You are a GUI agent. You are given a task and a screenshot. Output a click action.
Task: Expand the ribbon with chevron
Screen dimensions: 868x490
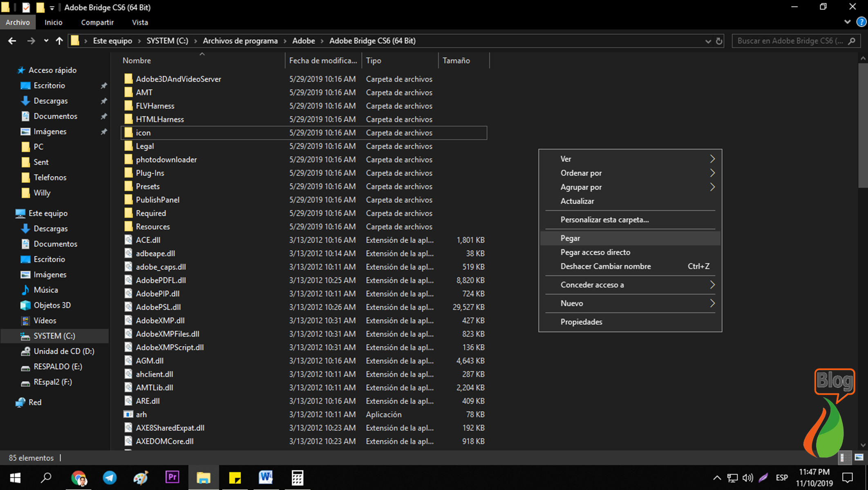[x=847, y=22]
